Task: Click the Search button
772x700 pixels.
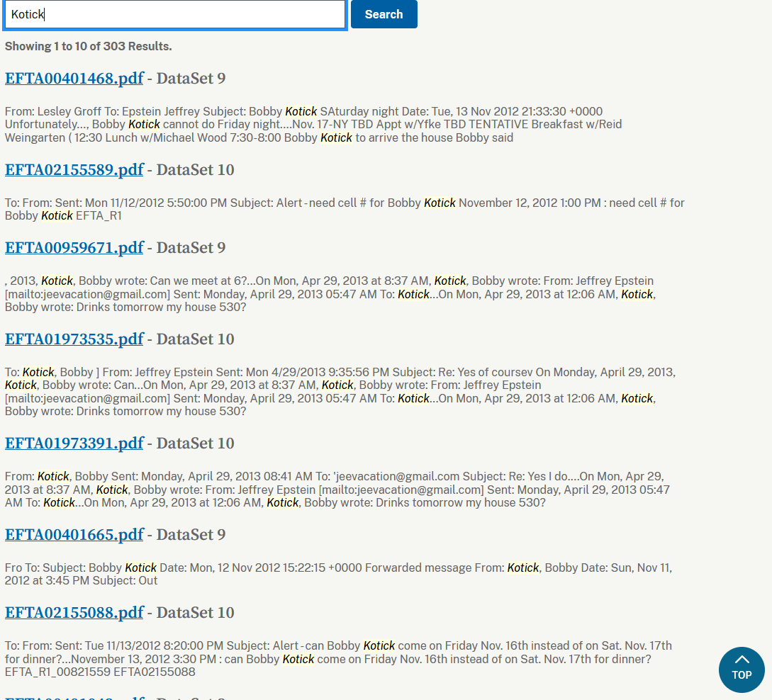Action: 384,14
